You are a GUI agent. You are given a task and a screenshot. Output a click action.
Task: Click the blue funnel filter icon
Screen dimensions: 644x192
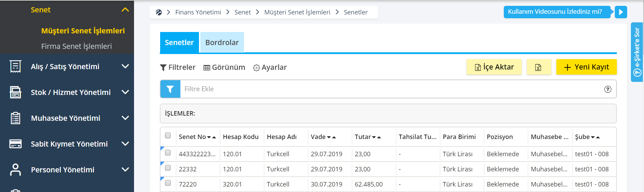point(170,89)
